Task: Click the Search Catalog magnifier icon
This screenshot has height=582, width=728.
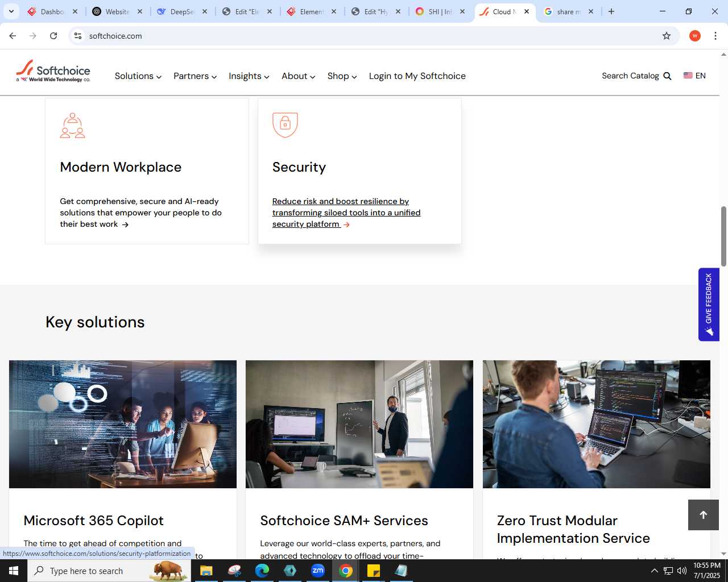Action: tap(668, 76)
